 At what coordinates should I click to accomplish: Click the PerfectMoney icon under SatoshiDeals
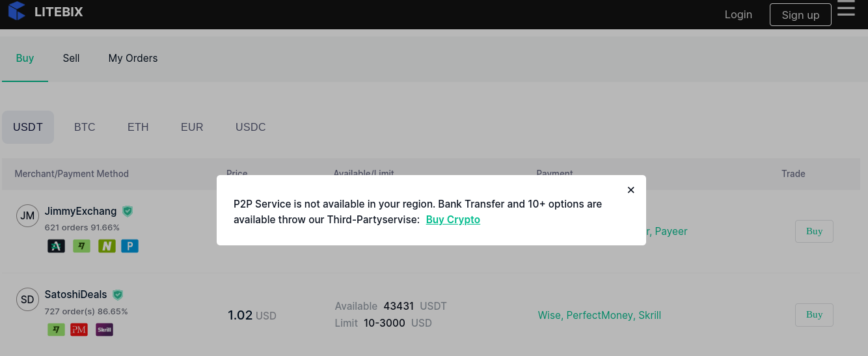coord(79,329)
